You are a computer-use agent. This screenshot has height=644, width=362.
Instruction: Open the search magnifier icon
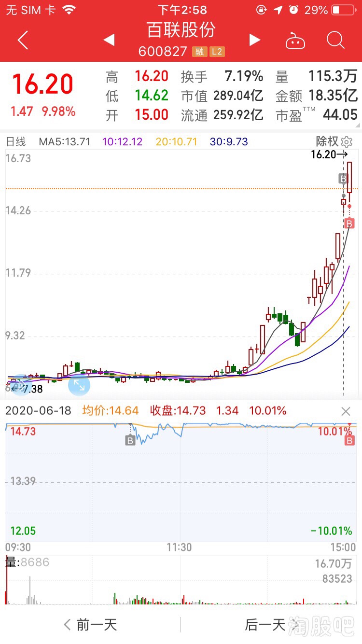click(335, 40)
